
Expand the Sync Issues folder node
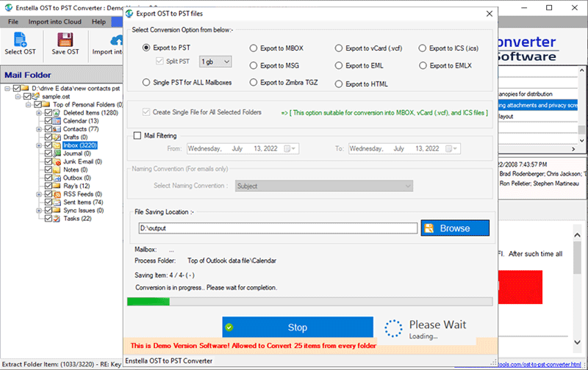[38, 210]
